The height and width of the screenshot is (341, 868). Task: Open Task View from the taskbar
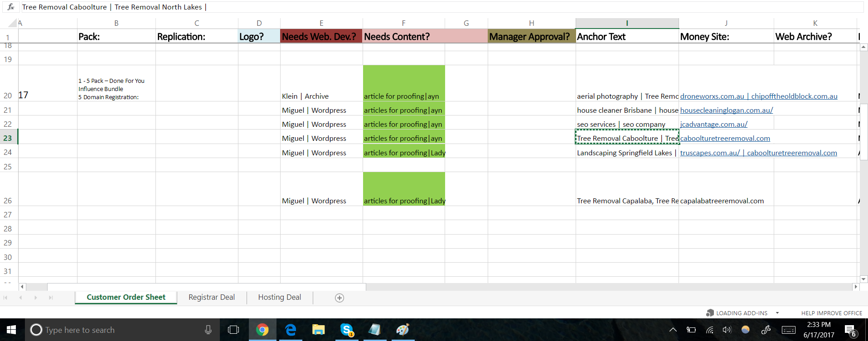coord(233,330)
